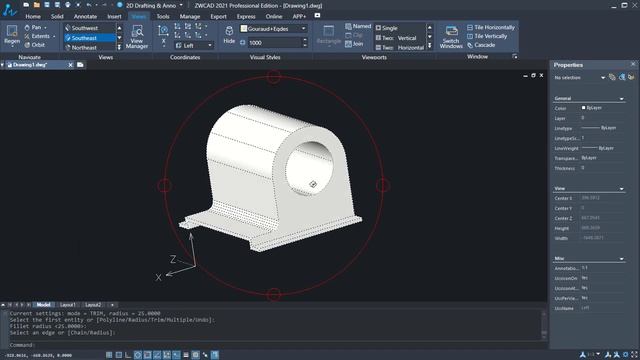Image resolution: width=640 pixels, height=360 pixels.
Task: Click the Open folder icon in quick access toolbar
Action: 37,5
